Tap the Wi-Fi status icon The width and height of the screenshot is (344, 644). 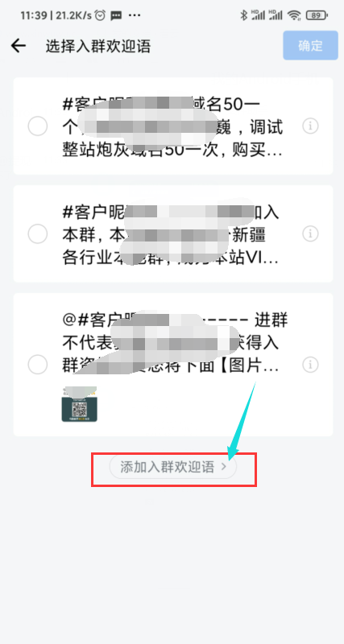[x=294, y=15]
